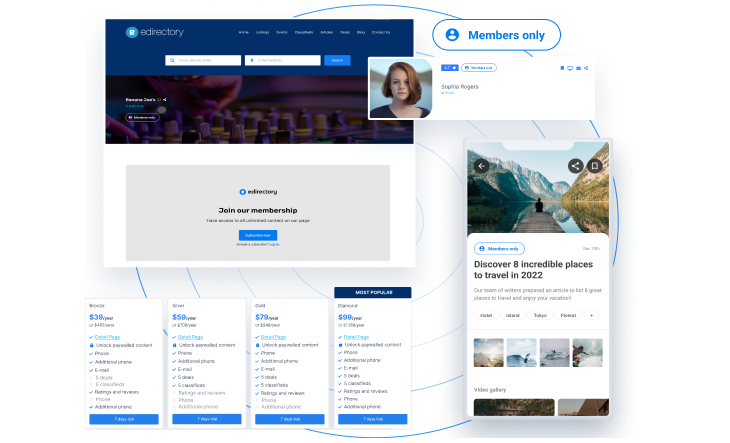Tap the bookmark icon on the mobile article

pyautogui.click(x=594, y=166)
